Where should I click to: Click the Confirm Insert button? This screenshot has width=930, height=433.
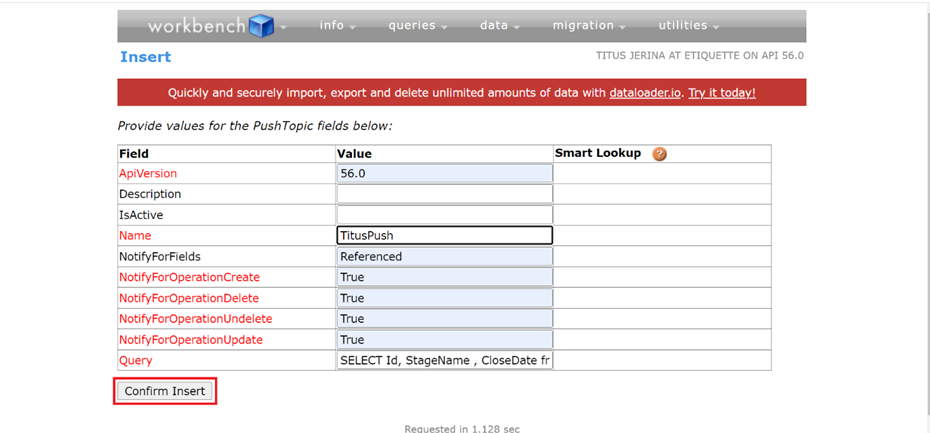tap(165, 391)
